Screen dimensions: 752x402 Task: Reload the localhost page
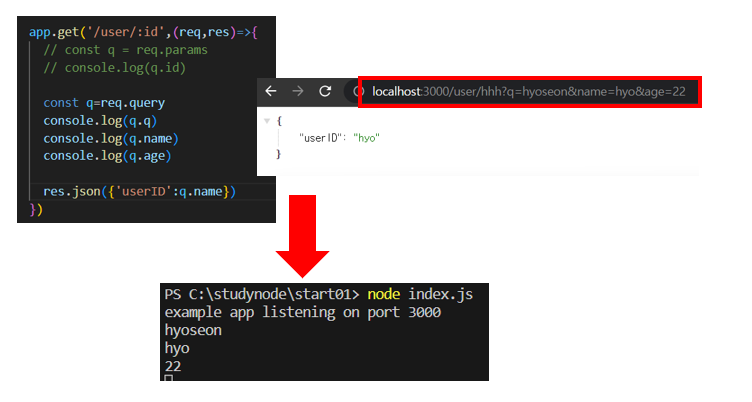pos(325,91)
